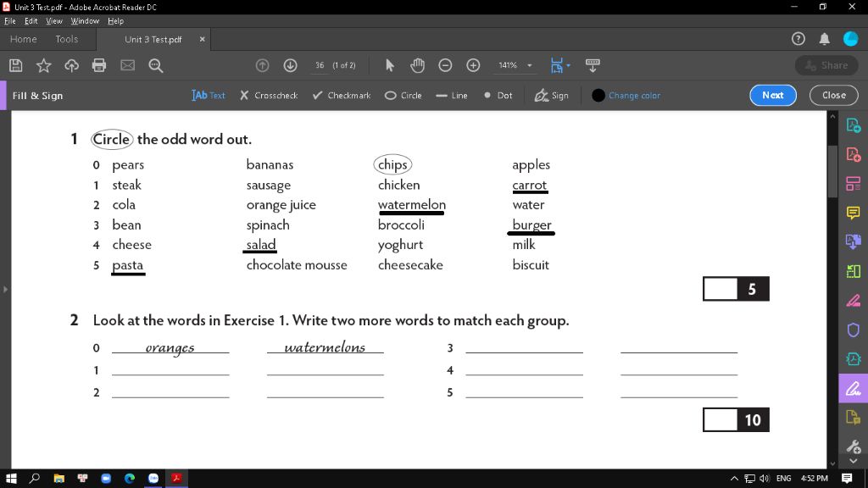Viewport: 868px width, 488px height.
Task: Click the fit page scrolling icon
Action: coord(556,65)
